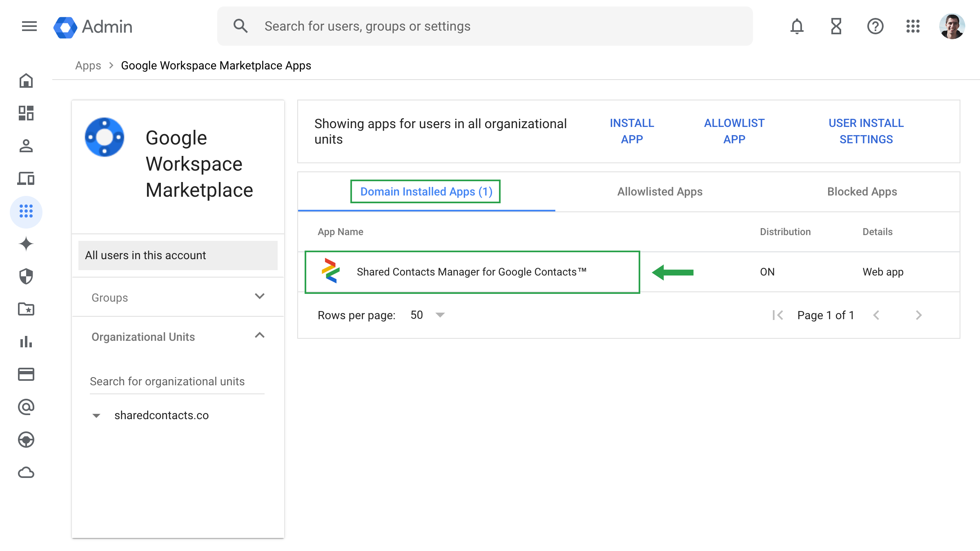The width and height of the screenshot is (980, 551).
Task: Open the account profile avatar
Action: click(x=952, y=27)
